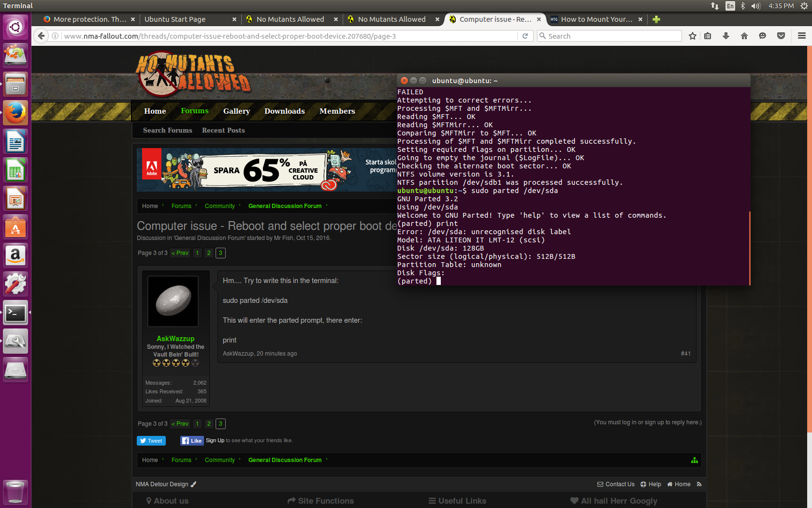Open the AskWazzup username link

tap(175, 339)
